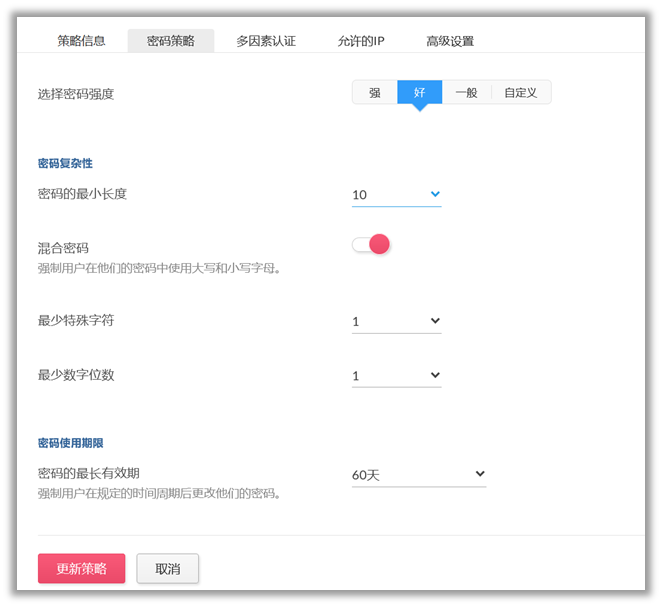Open the 高级设置 tab

tap(450, 41)
